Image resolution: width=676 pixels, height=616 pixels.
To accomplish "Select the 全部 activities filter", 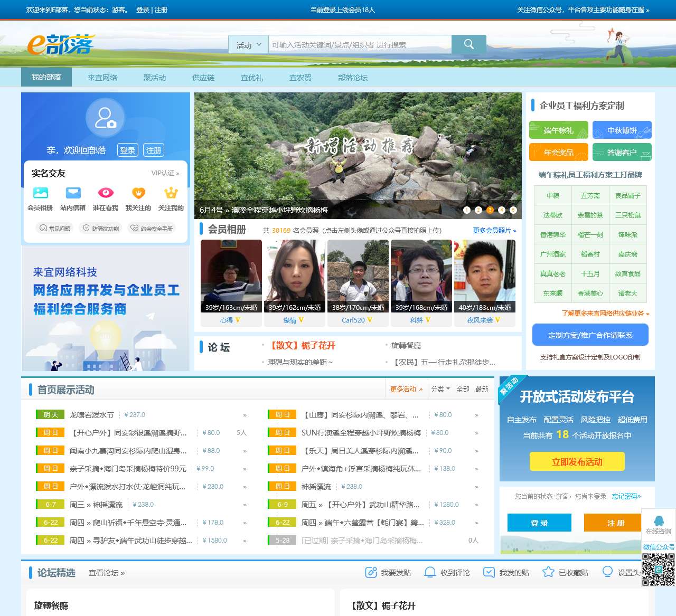I will click(x=463, y=389).
